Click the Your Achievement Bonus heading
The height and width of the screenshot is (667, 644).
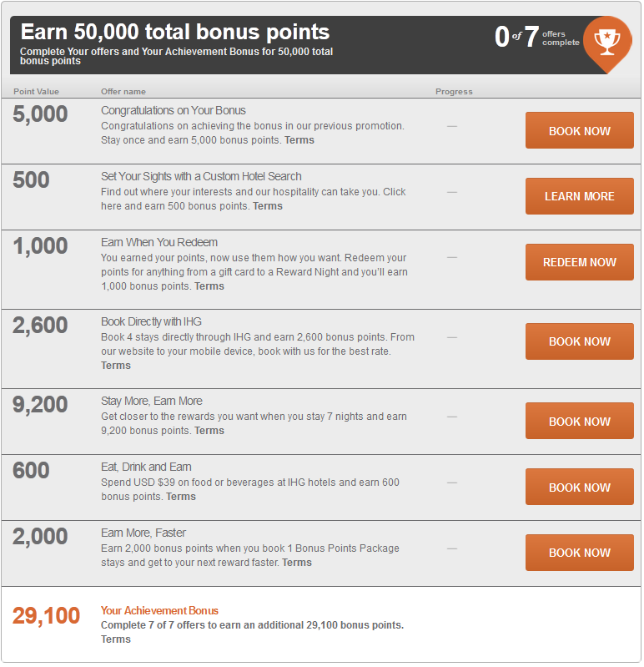coord(159,610)
